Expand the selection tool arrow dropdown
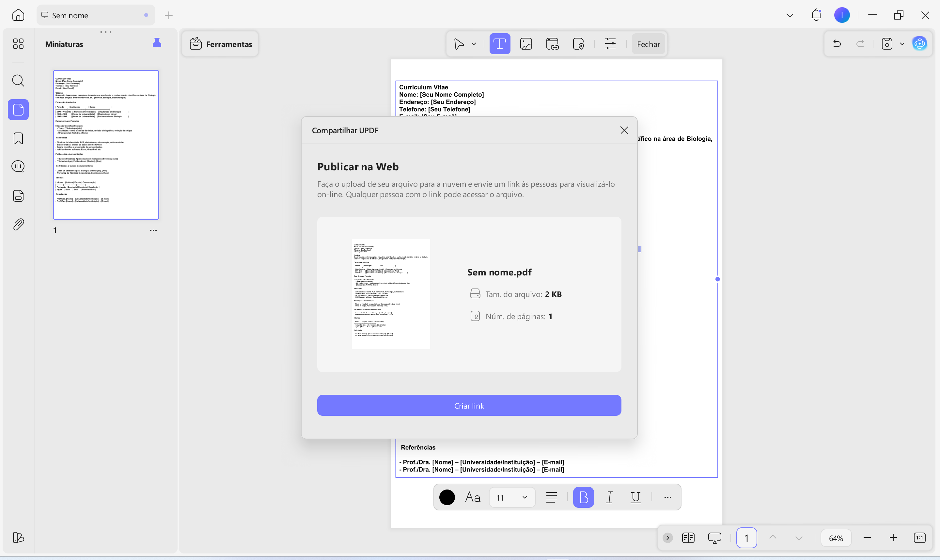 [474, 44]
